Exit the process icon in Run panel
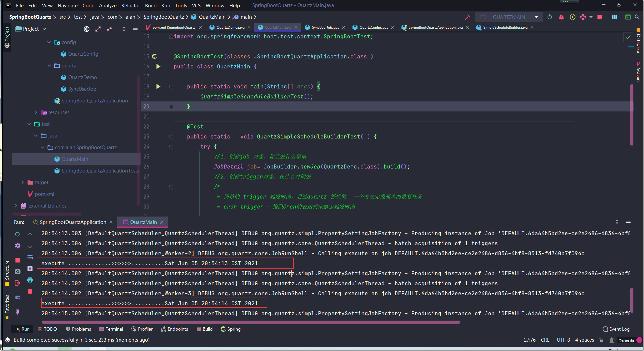644x351 pixels. coord(18,283)
